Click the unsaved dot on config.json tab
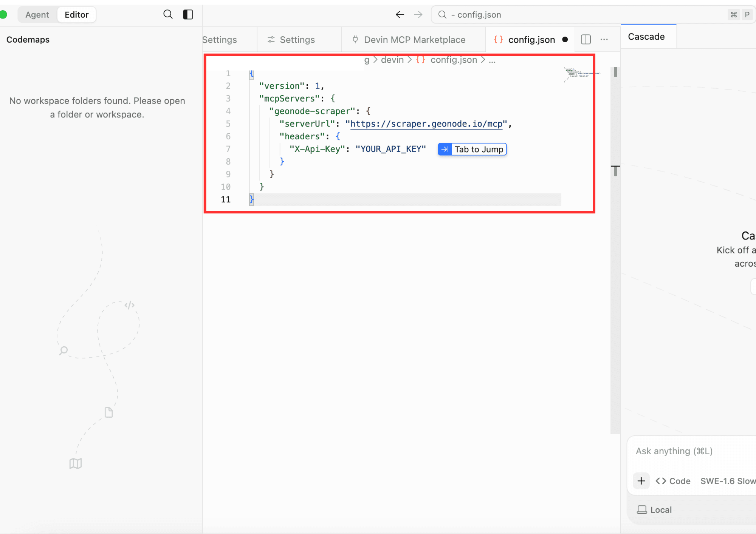756x534 pixels. pyautogui.click(x=565, y=40)
